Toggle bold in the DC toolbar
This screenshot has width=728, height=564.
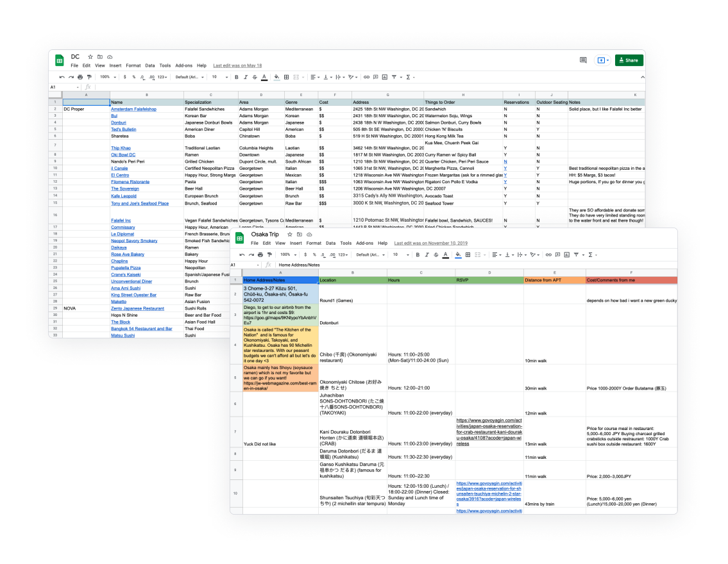point(236,77)
